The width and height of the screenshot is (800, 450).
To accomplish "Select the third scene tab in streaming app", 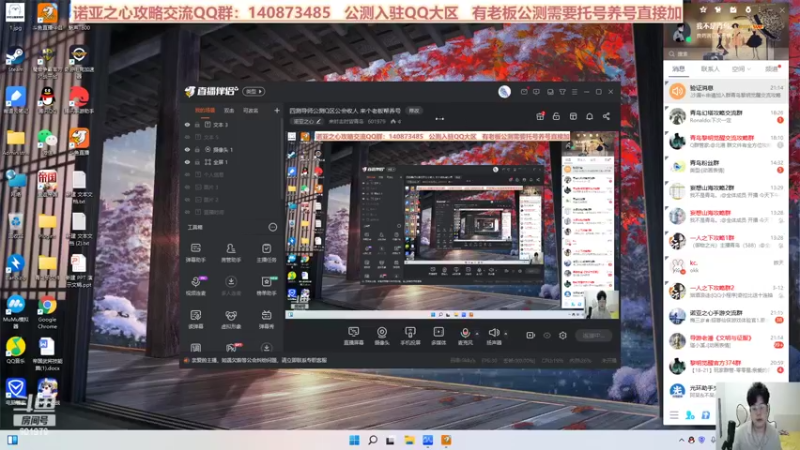I will (250, 110).
